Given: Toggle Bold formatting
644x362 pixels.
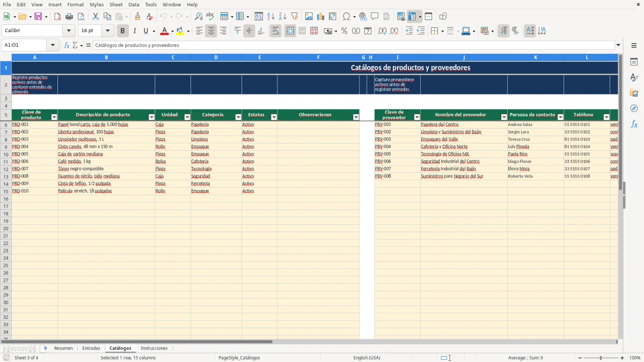Looking at the screenshot, I should [123, 31].
